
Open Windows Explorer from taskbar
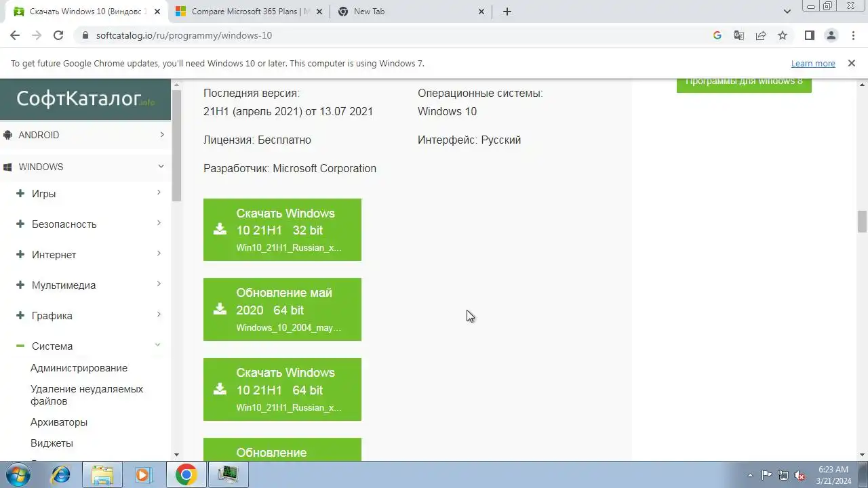click(x=102, y=474)
